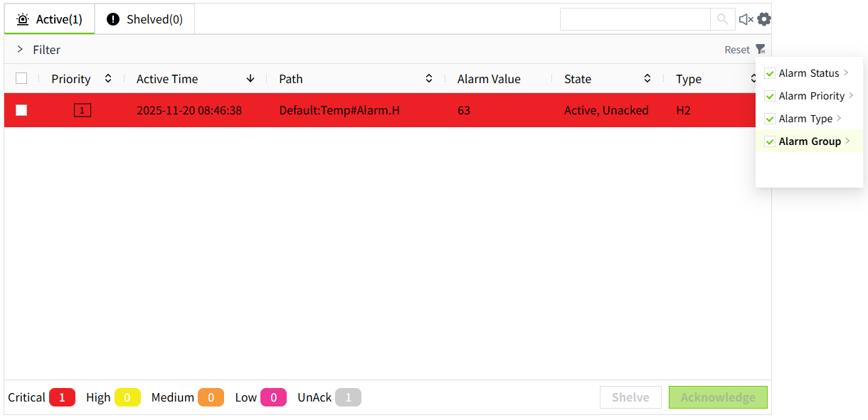Expand the Alarm Priority submenu arrow
The image size is (868, 420).
(851, 96)
